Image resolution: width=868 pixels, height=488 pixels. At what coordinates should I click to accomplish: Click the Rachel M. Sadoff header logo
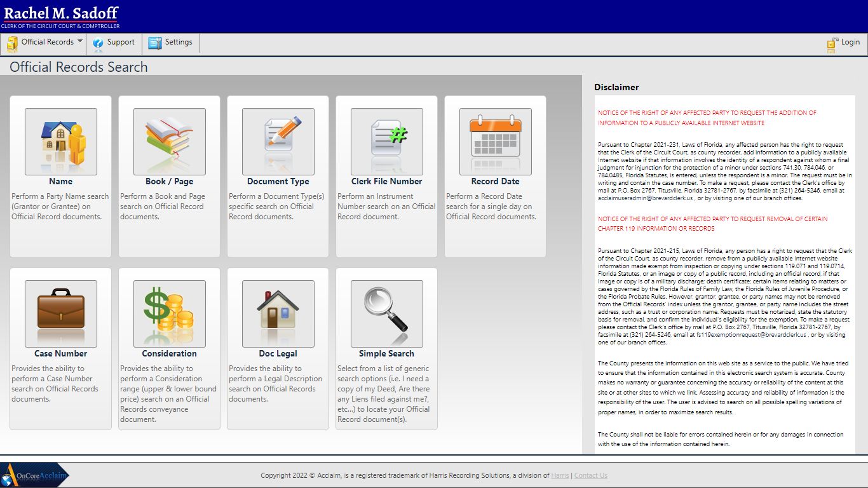[x=60, y=17]
